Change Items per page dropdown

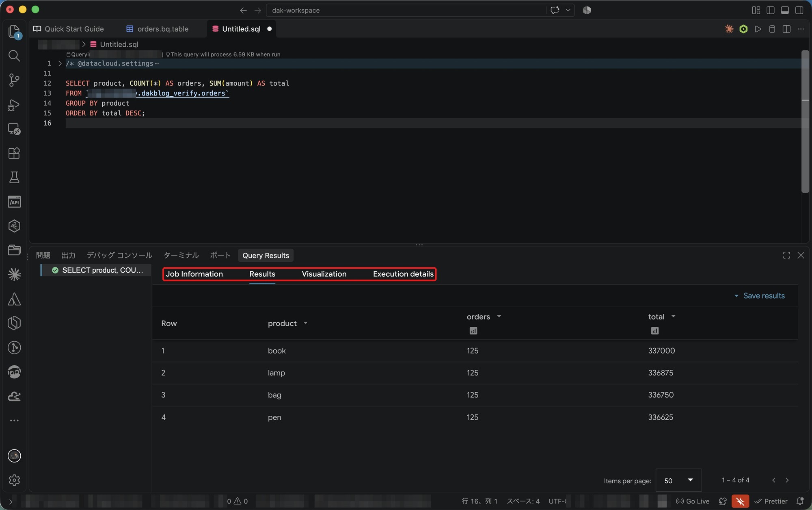pos(678,480)
